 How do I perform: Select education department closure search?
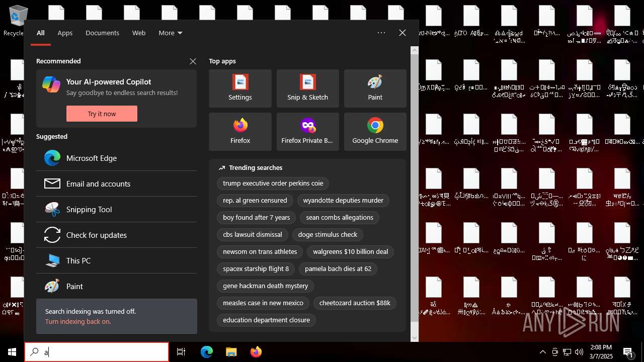coord(266,320)
